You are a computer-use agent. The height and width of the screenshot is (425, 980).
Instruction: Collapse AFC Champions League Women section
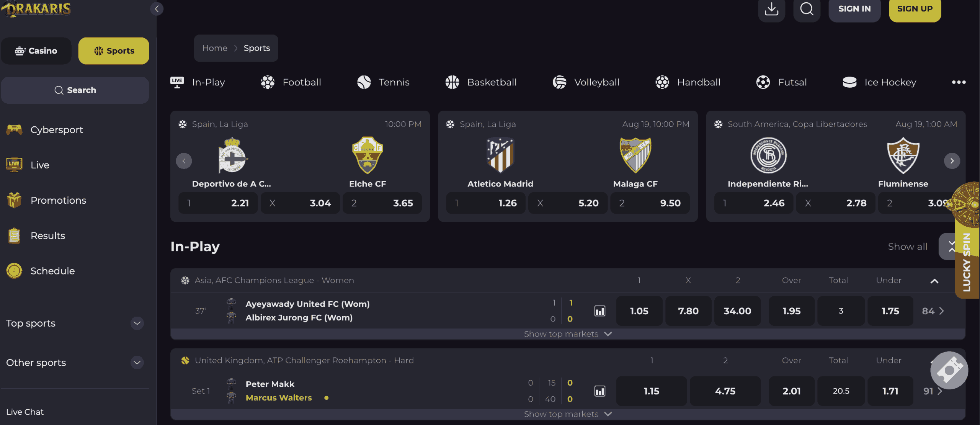click(x=934, y=281)
